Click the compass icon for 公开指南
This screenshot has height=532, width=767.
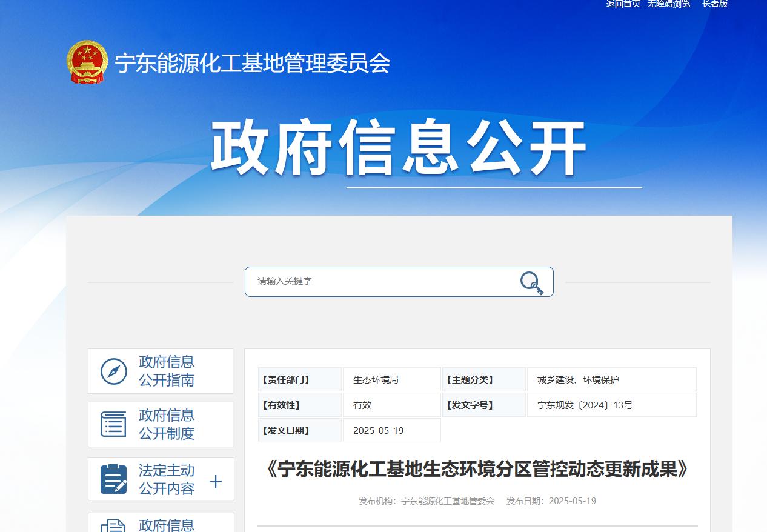(113, 371)
